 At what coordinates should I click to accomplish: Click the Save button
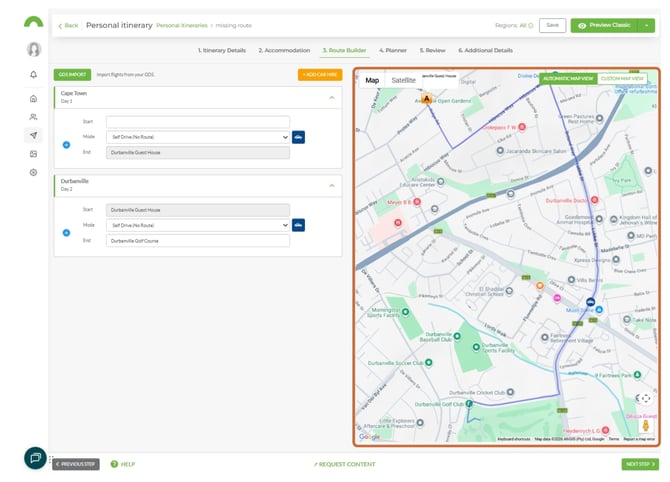(x=552, y=26)
